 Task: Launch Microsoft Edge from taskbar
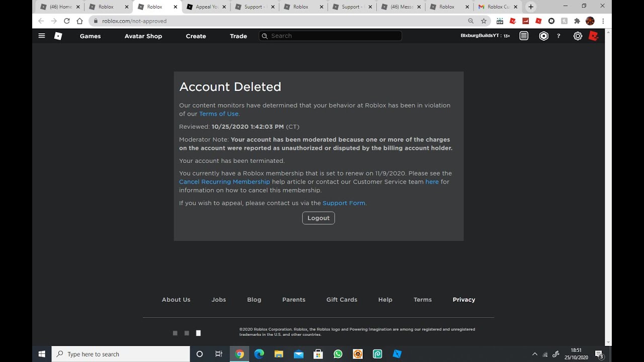259,354
